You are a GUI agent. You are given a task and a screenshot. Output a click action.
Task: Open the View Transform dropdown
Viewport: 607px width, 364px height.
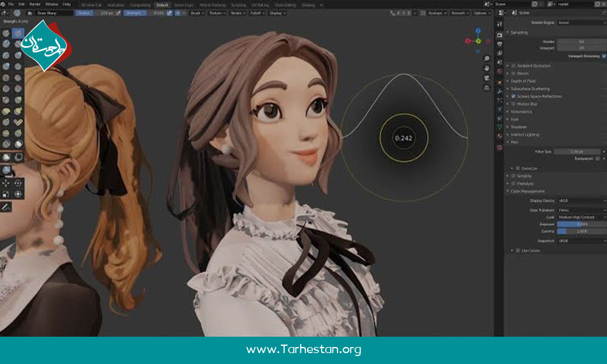coord(582,210)
